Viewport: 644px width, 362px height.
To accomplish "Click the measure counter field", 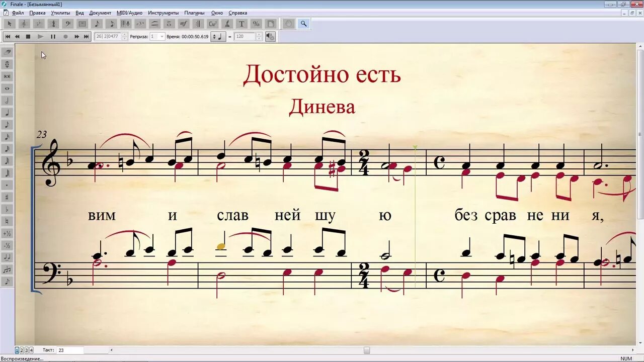I will point(108,37).
